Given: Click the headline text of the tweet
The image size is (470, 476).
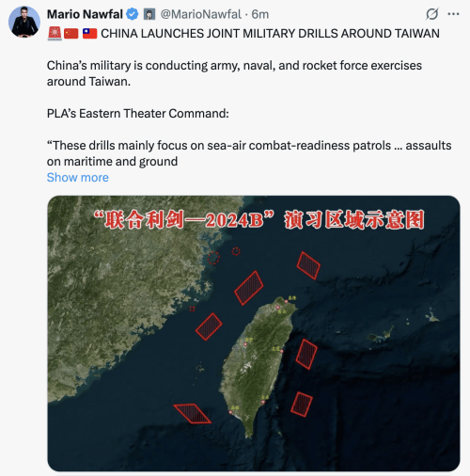Looking at the screenshot, I should click(x=270, y=34).
